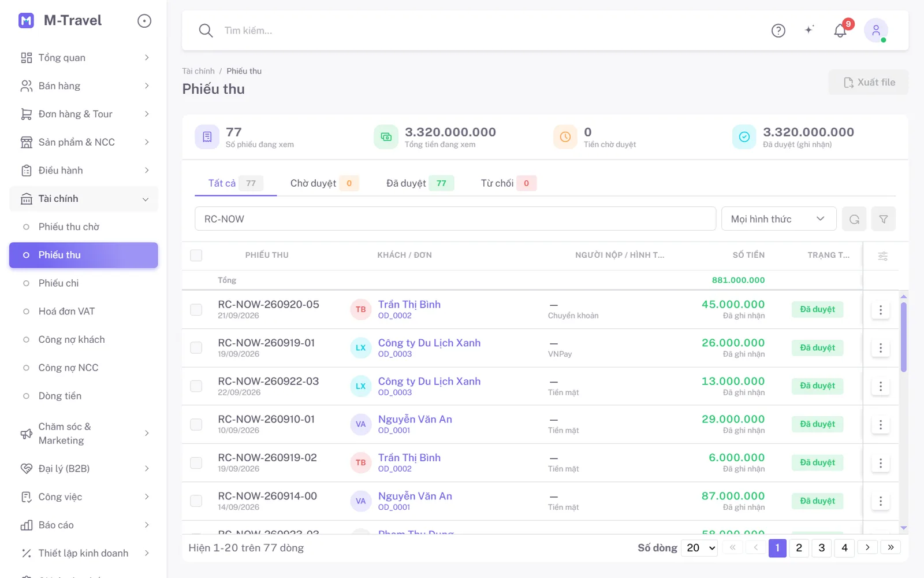Click the table scrollbar down arrow
Screen dimensions: 924x578
point(904,528)
